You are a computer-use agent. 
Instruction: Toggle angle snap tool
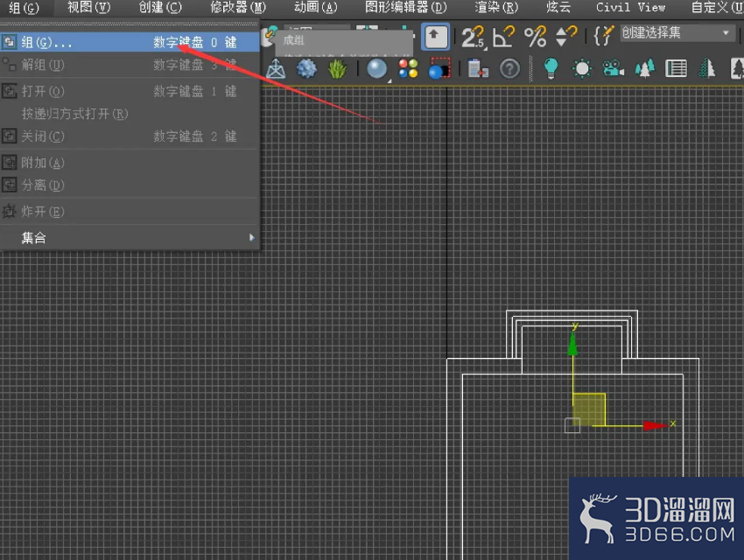pyautogui.click(x=503, y=37)
